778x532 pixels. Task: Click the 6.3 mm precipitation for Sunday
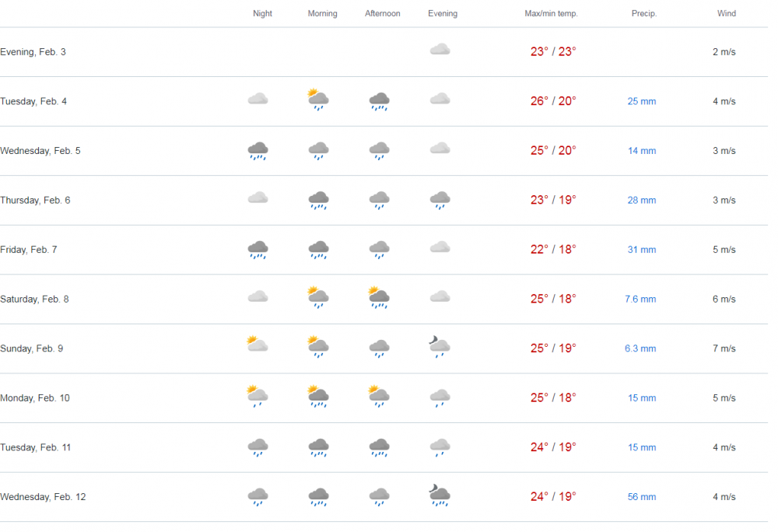640,348
